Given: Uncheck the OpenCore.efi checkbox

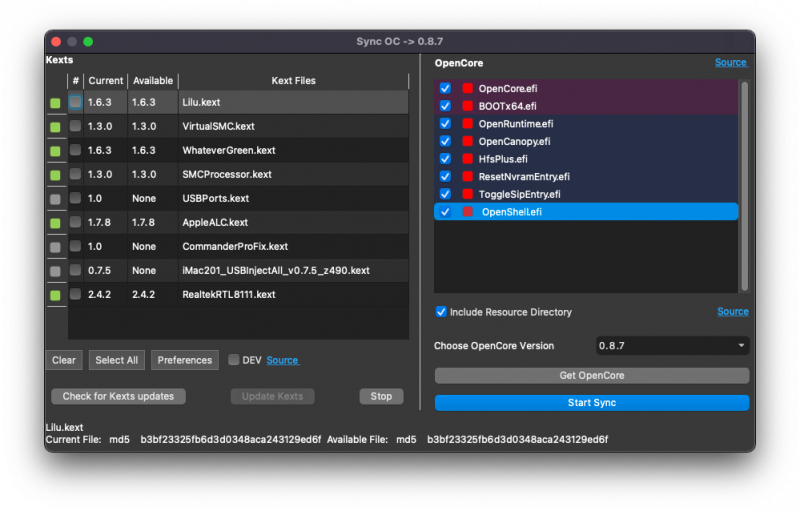Looking at the screenshot, I should 445,88.
